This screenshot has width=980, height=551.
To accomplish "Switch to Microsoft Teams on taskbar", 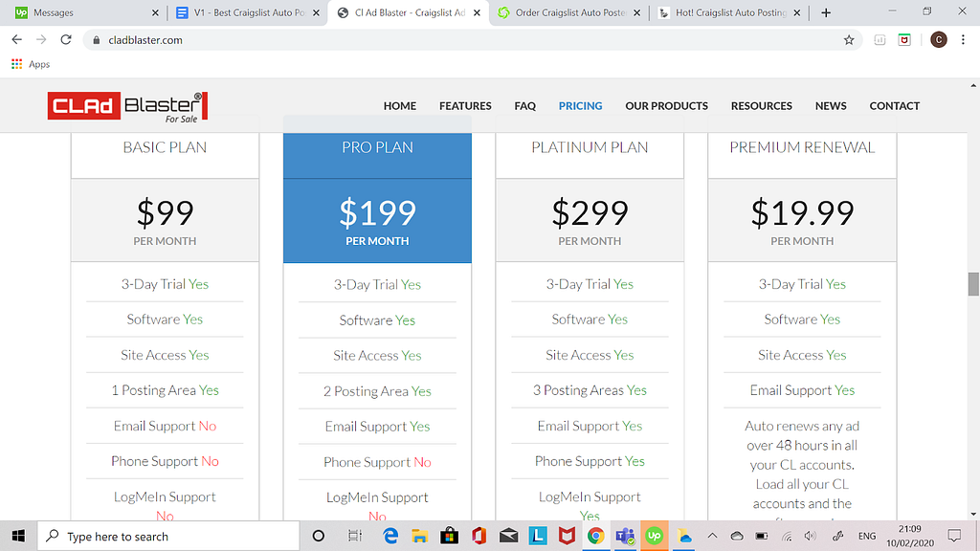I will coord(625,536).
